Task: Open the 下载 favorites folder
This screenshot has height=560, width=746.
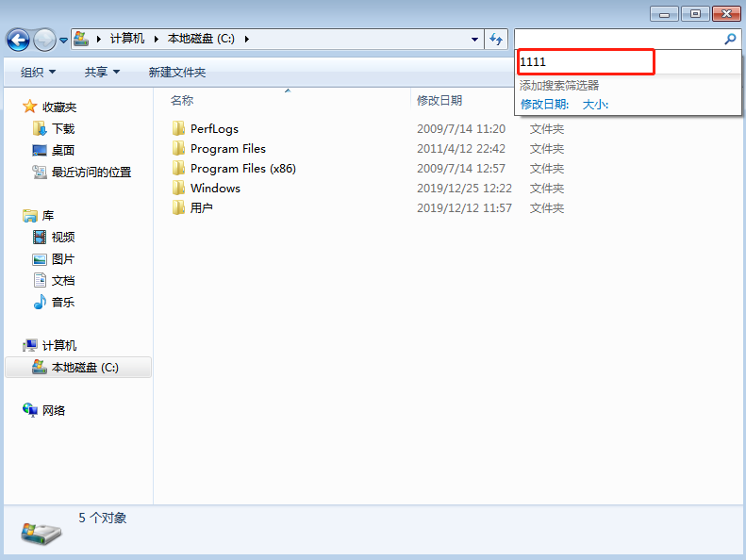Action: tap(62, 128)
